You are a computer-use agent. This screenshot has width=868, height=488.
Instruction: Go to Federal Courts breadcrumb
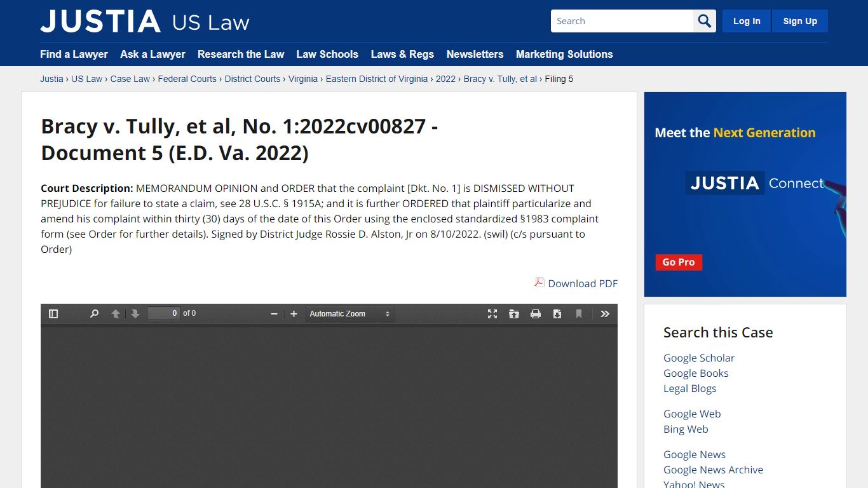[187, 79]
